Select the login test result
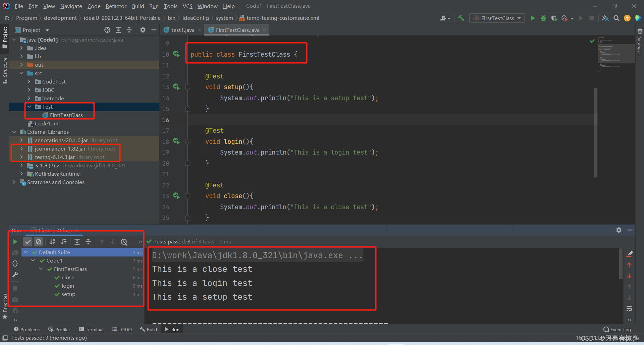 pos(68,286)
